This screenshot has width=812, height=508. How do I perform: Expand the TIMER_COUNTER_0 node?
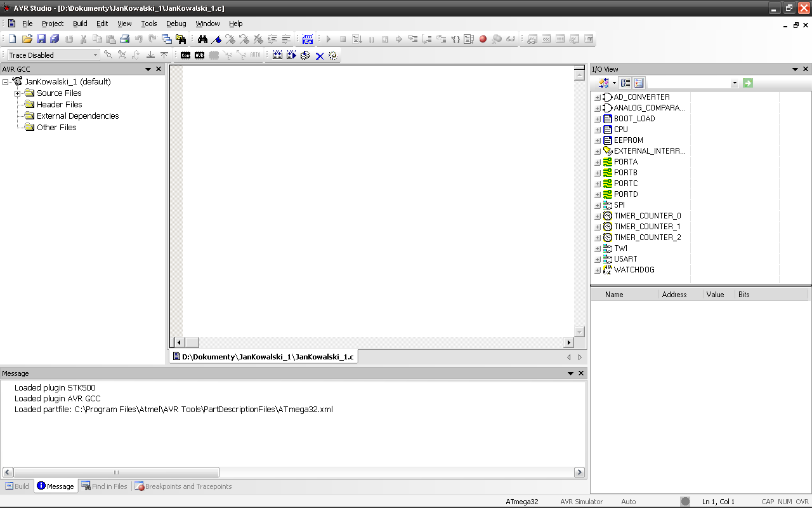(597, 216)
